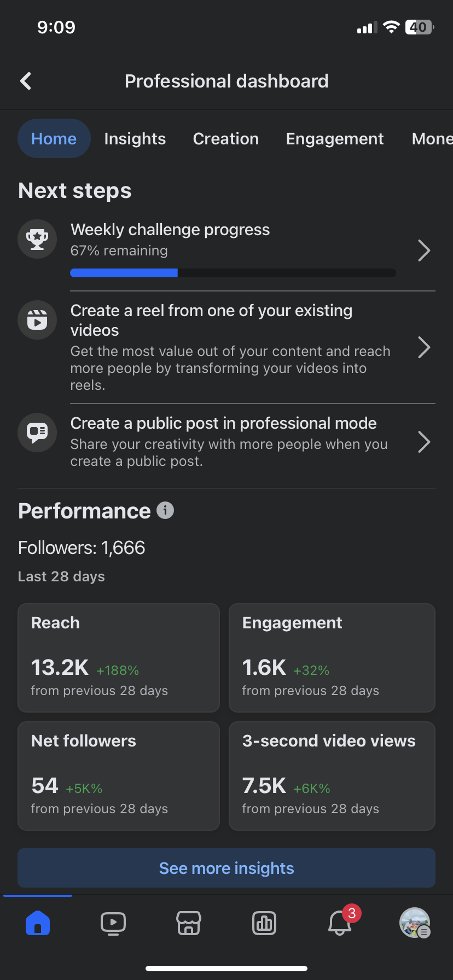Switch to the Creation tab

tap(226, 139)
